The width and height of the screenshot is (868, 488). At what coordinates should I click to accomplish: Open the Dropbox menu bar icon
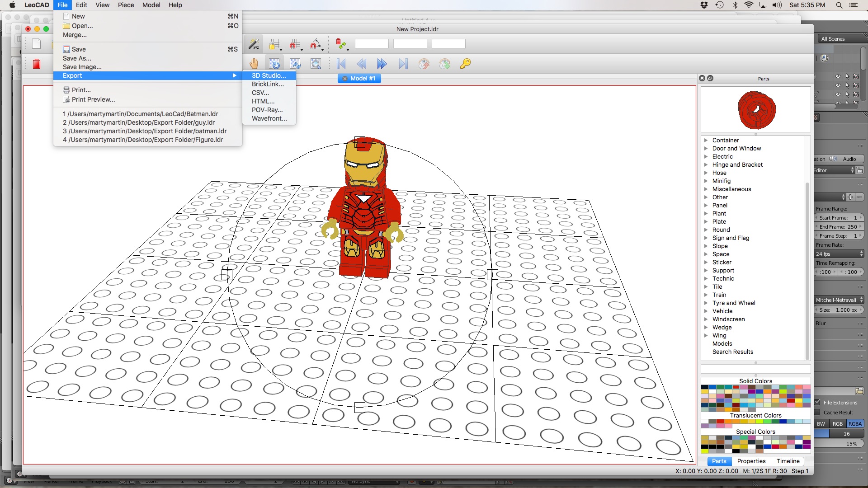(x=704, y=5)
